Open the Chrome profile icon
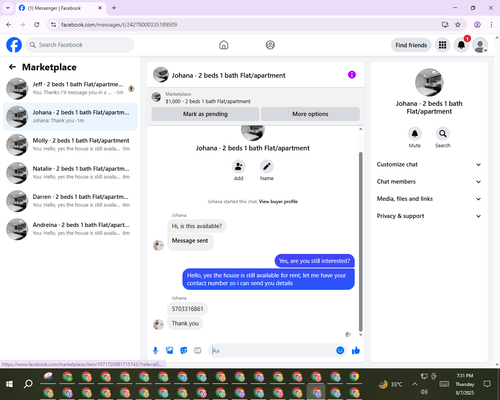The height and width of the screenshot is (400, 500). pyautogui.click(x=477, y=24)
